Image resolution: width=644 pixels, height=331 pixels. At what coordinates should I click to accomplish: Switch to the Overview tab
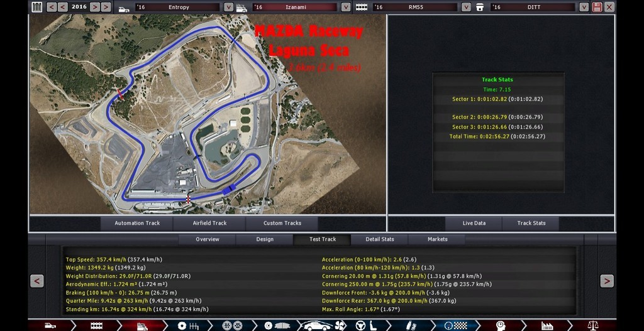tap(208, 239)
